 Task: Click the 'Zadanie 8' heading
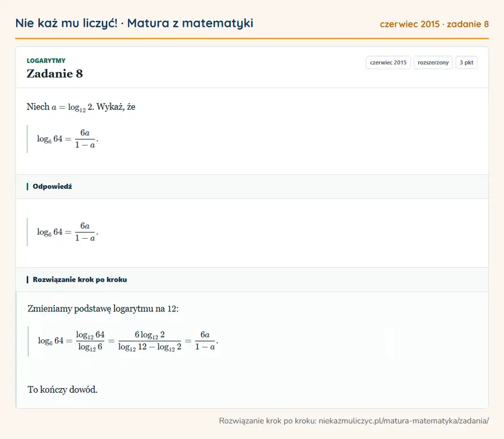tap(54, 73)
